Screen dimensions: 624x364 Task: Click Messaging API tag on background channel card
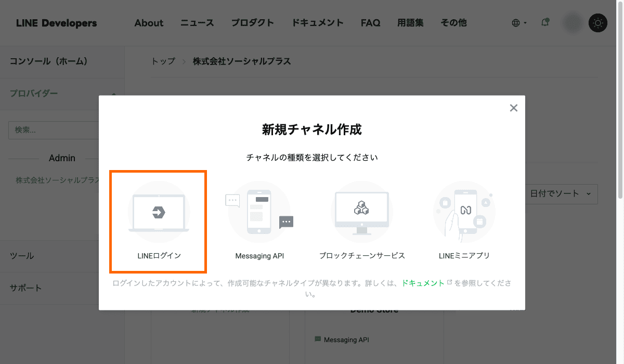click(342, 340)
